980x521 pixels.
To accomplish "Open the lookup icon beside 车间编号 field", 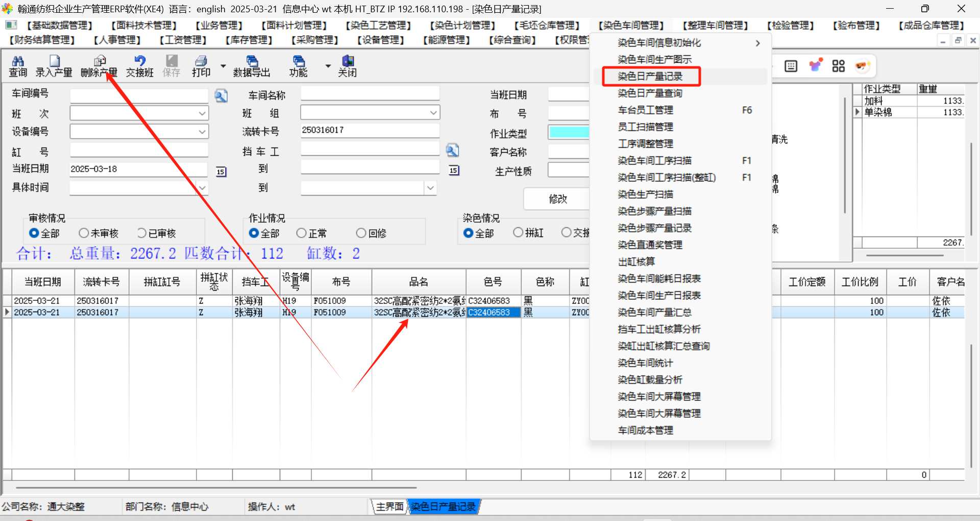I will (x=221, y=96).
